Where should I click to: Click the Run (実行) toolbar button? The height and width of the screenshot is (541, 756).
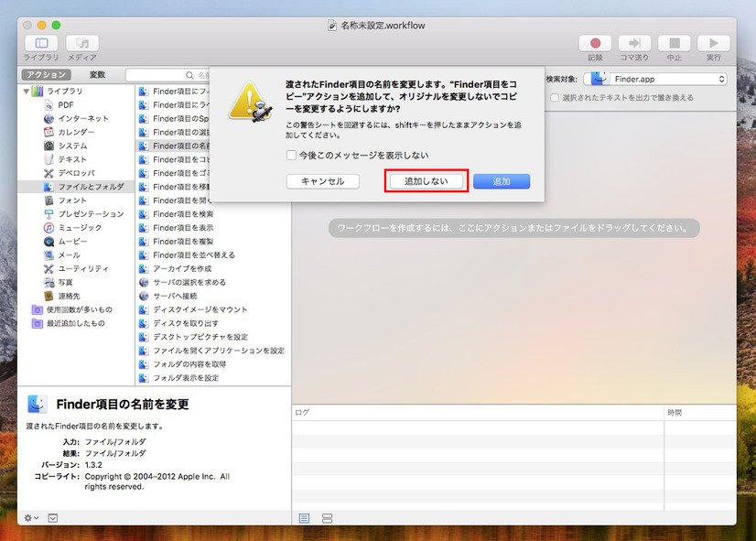point(714,43)
